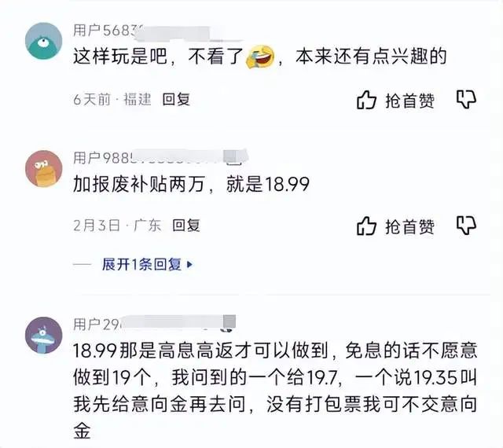503x448 pixels.
Task: Click the 6天前 · 福建 timestamp
Action: coord(112,100)
